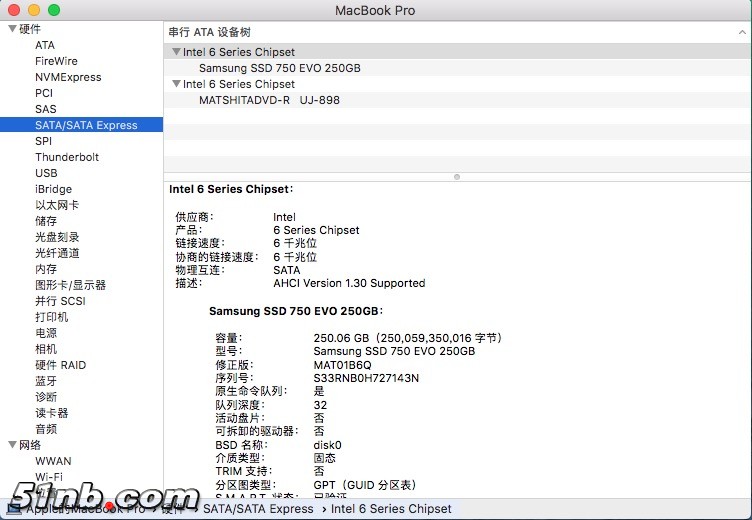Select 相机 in the sidebar
Screen dimensions: 752x520
46,349
